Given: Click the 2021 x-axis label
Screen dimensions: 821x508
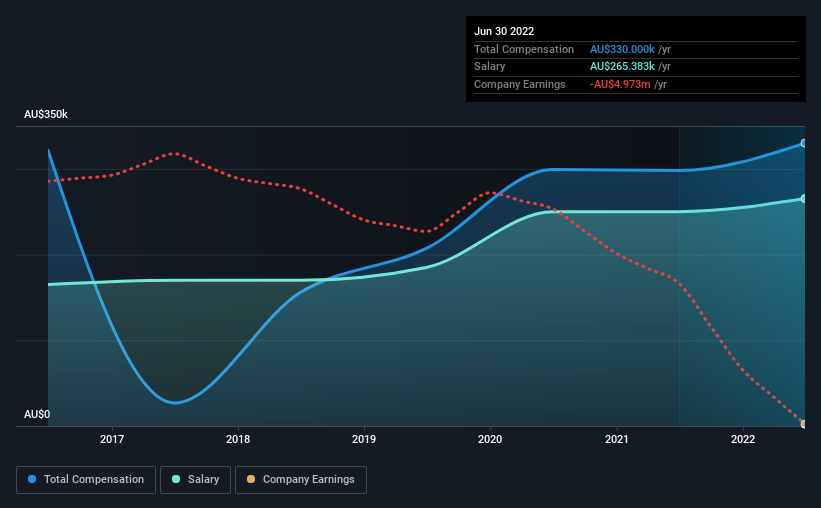Looking at the screenshot, I should pos(616,439).
